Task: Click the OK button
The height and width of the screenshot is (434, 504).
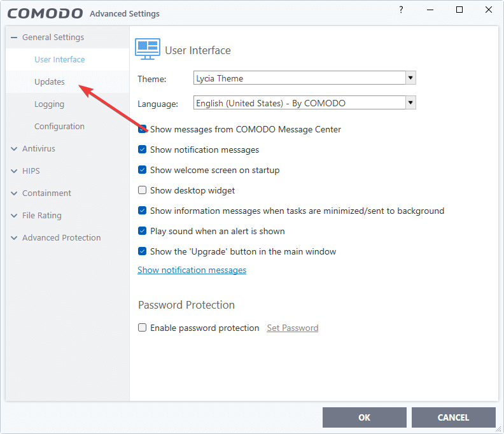Action: (x=365, y=417)
